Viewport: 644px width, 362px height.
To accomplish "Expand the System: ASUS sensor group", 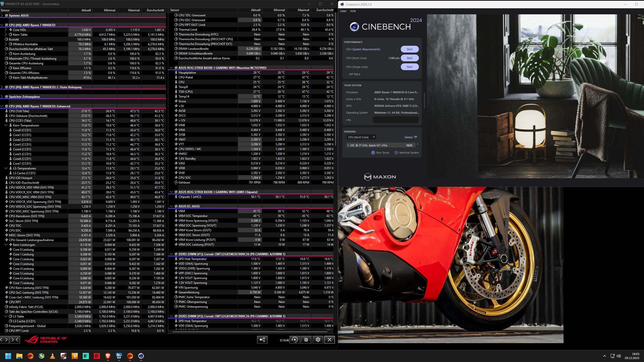I will tap(2, 15).
